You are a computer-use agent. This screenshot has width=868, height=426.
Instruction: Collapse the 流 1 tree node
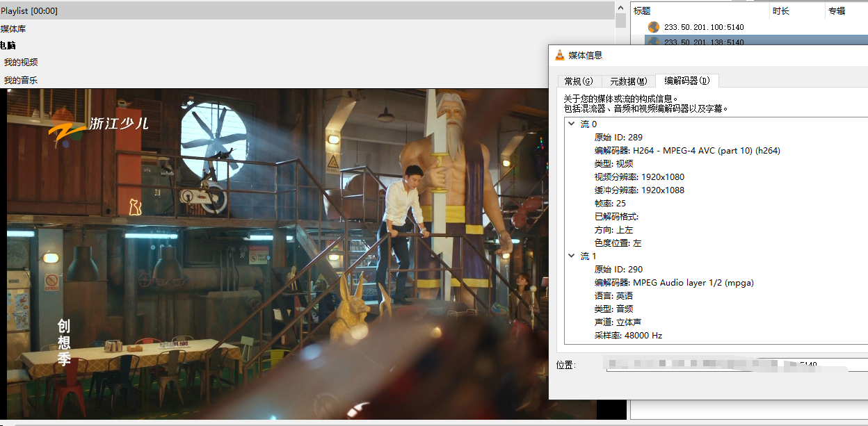[x=571, y=256]
